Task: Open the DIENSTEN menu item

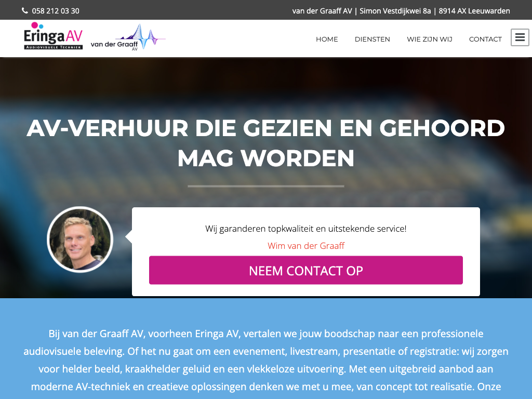Action: coord(372,39)
